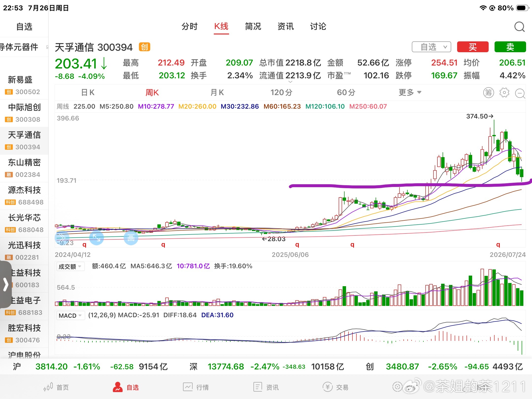Click the red 买 buy button
The image size is (532, 399).
[473, 47]
